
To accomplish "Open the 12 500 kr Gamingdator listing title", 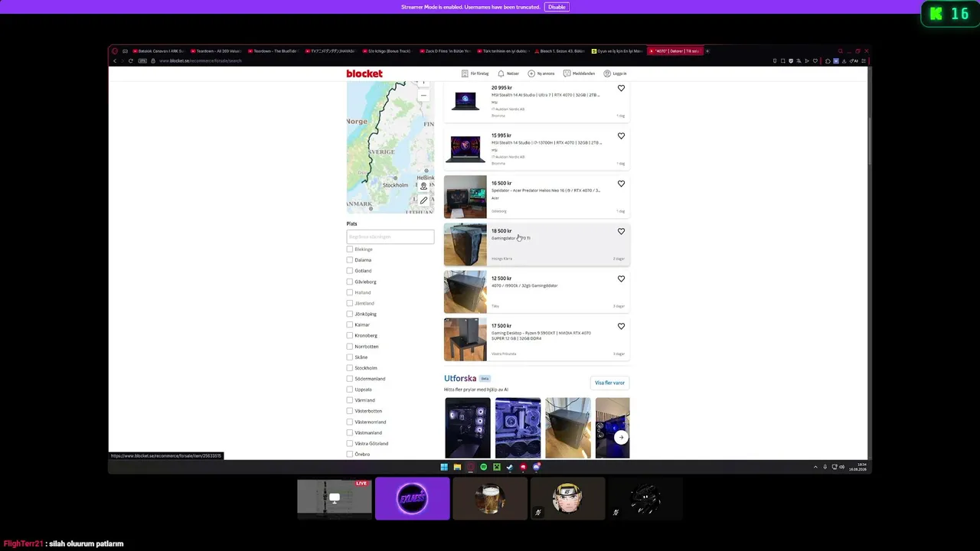I will coord(524,285).
